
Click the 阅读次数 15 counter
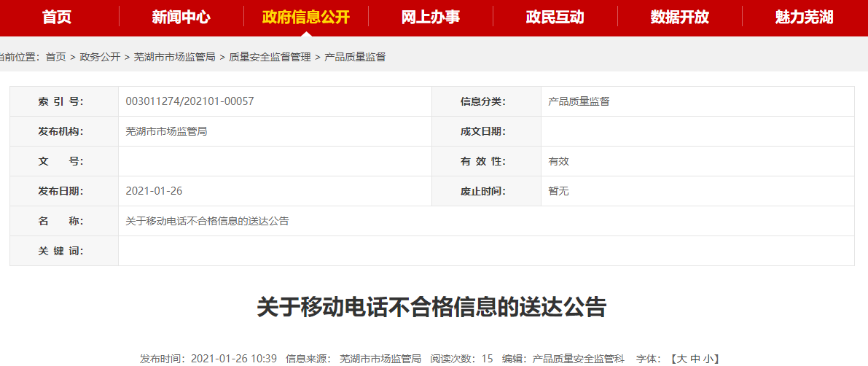461,359
